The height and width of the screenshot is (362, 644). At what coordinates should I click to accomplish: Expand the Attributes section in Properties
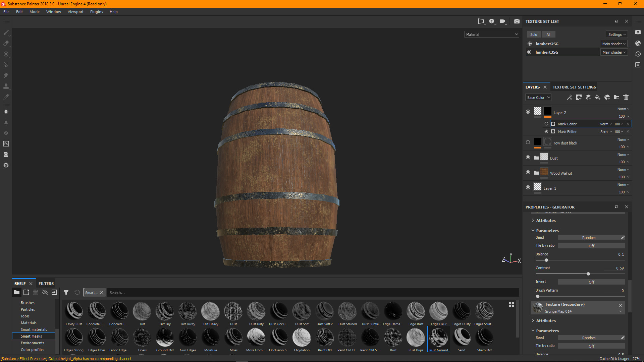pyautogui.click(x=547, y=220)
